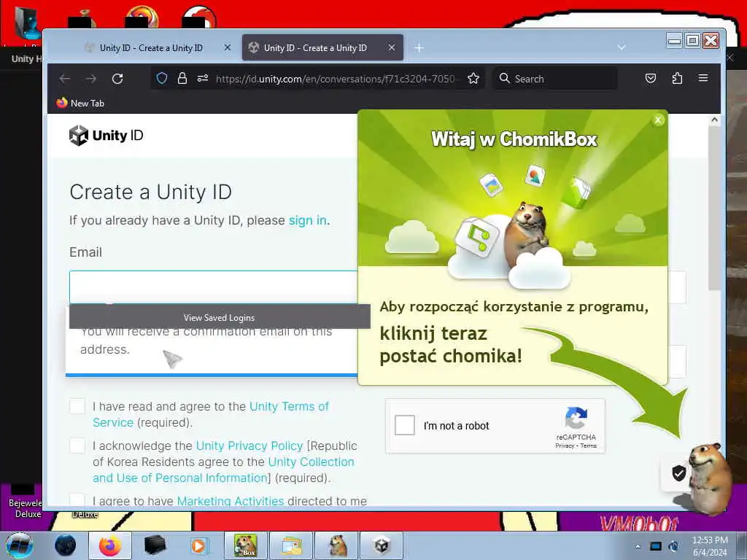The height and width of the screenshot is (560, 747).
Task: Focus the Email input field
Action: (213, 287)
